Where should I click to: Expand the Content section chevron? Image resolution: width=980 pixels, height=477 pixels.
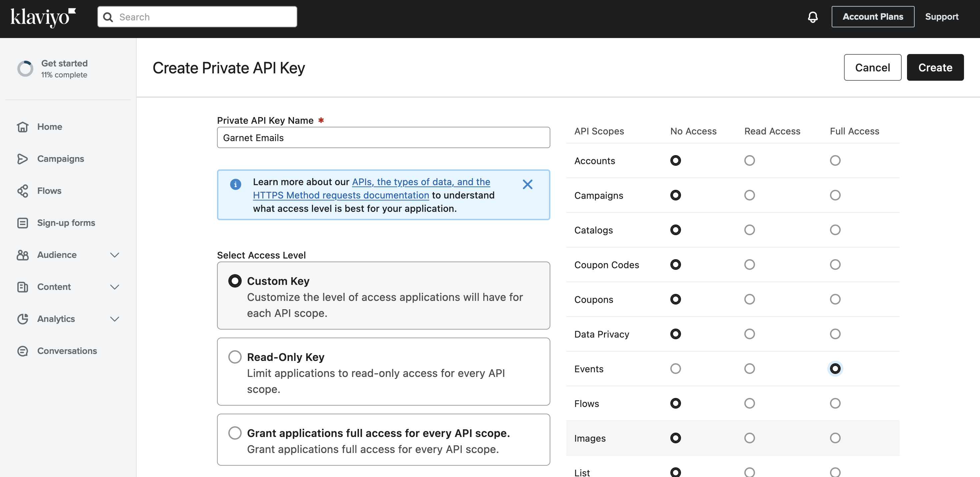pos(115,287)
